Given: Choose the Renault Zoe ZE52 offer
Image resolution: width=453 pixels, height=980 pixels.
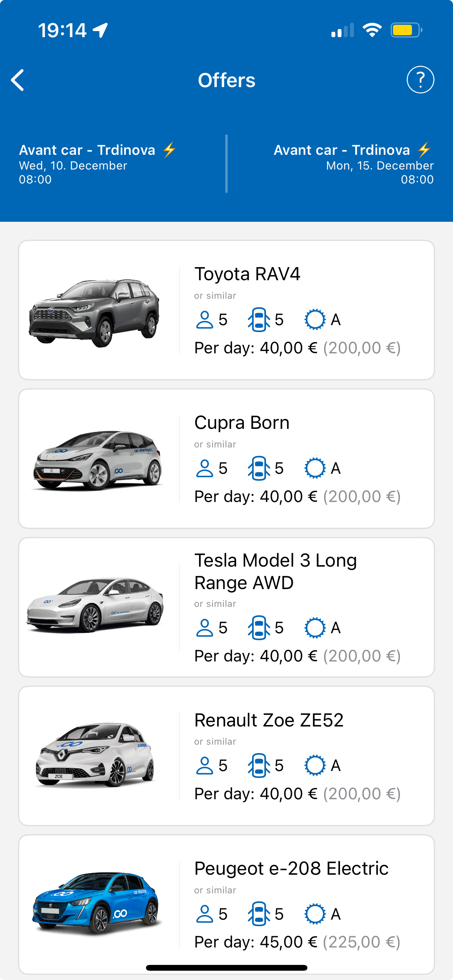Looking at the screenshot, I should pyautogui.click(x=269, y=720).
